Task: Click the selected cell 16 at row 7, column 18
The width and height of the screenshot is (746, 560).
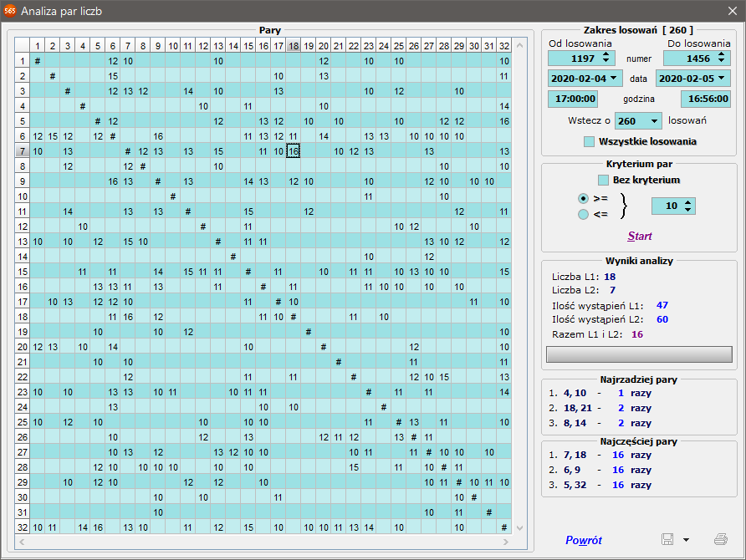Action: click(294, 151)
